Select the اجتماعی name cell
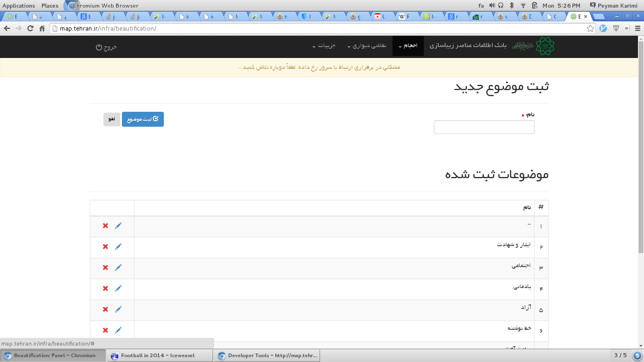The image size is (644, 362). point(334,268)
